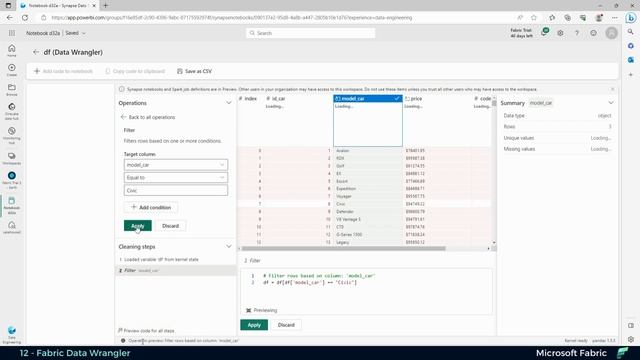Open Monitoring hub in sidebar
The width and height of the screenshot is (640, 360).
pyautogui.click(x=12, y=136)
